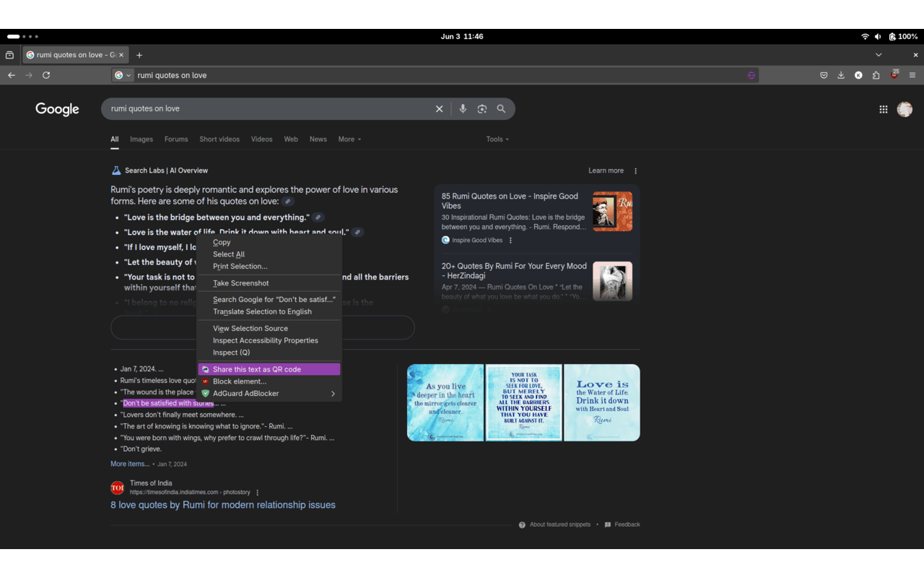Switch to the Forums results tab
The width and height of the screenshot is (924, 578).
click(x=176, y=139)
